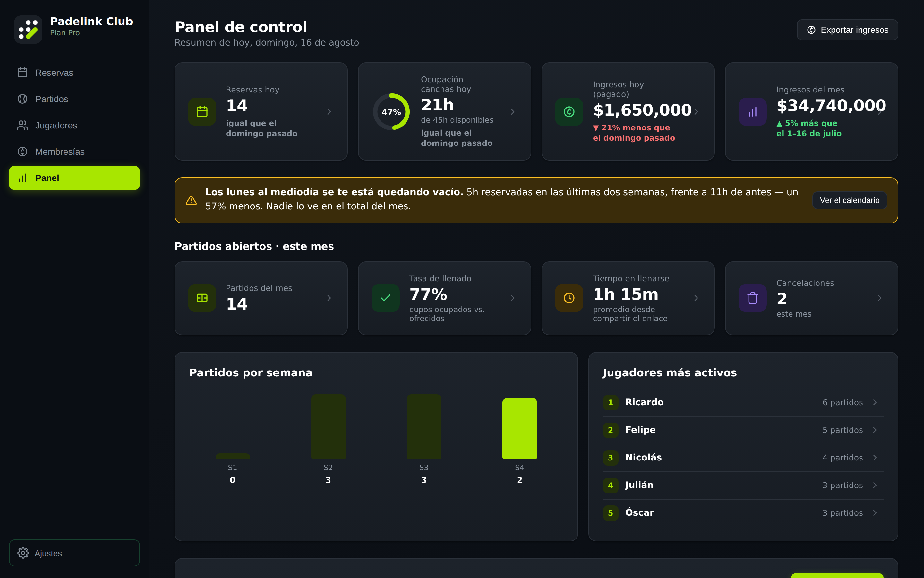Open player Nicolás's name
Viewport: 924px width, 578px height.
click(x=643, y=458)
